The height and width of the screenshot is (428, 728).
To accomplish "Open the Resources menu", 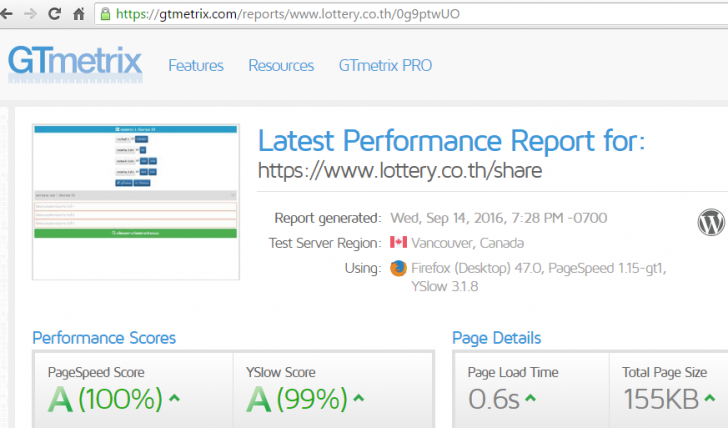I will (x=281, y=65).
